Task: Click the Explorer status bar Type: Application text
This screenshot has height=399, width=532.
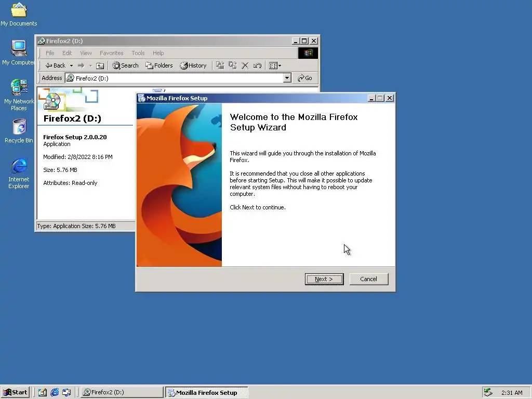Action: click(76, 226)
